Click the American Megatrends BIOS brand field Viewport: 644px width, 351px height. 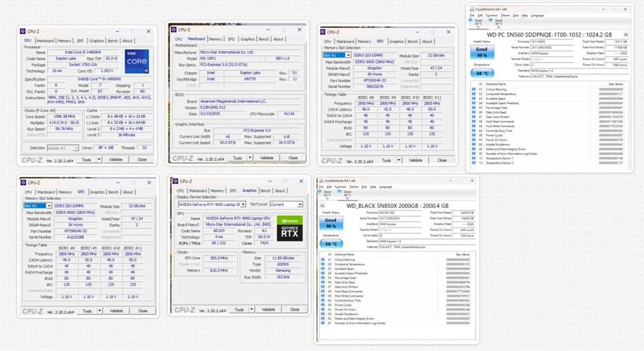250,101
